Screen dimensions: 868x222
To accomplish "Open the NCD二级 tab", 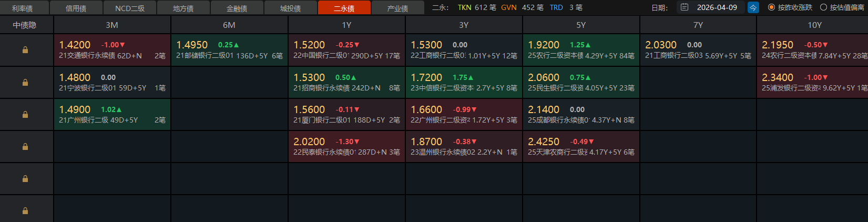I will tap(130, 8).
